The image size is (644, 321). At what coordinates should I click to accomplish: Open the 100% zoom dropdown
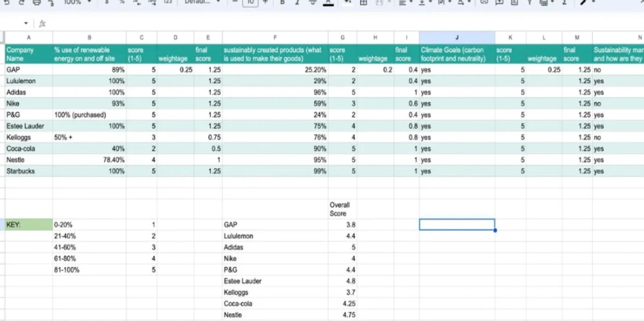pos(77,3)
